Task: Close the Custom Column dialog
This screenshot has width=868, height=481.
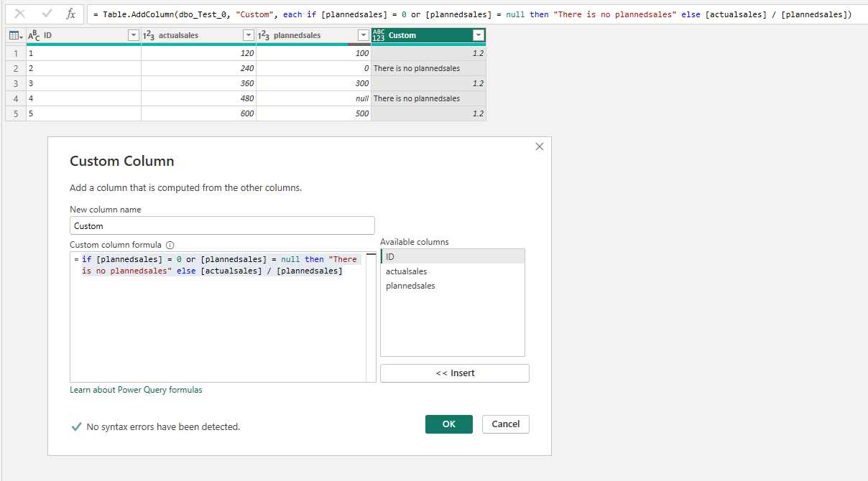Action: (x=540, y=146)
